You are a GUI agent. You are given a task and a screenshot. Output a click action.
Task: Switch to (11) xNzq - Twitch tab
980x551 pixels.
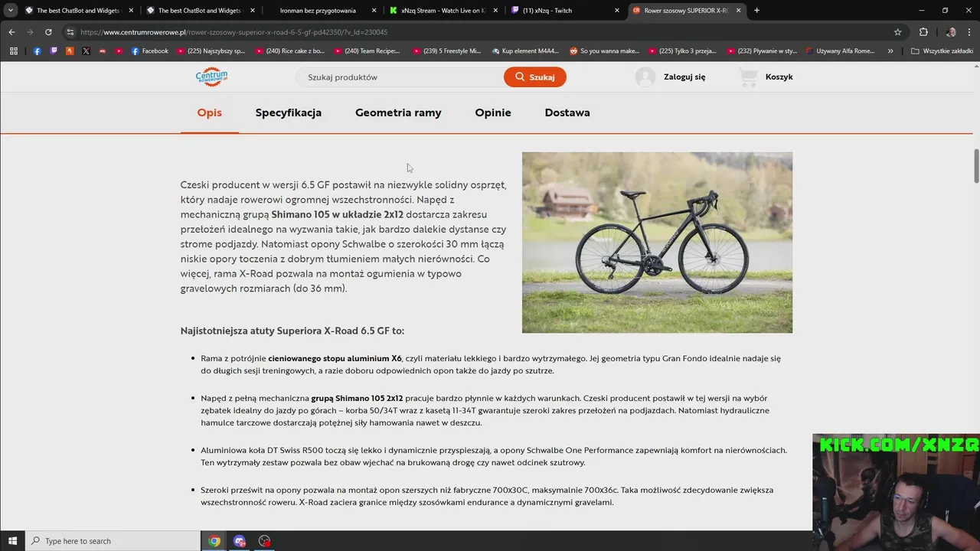point(564,11)
